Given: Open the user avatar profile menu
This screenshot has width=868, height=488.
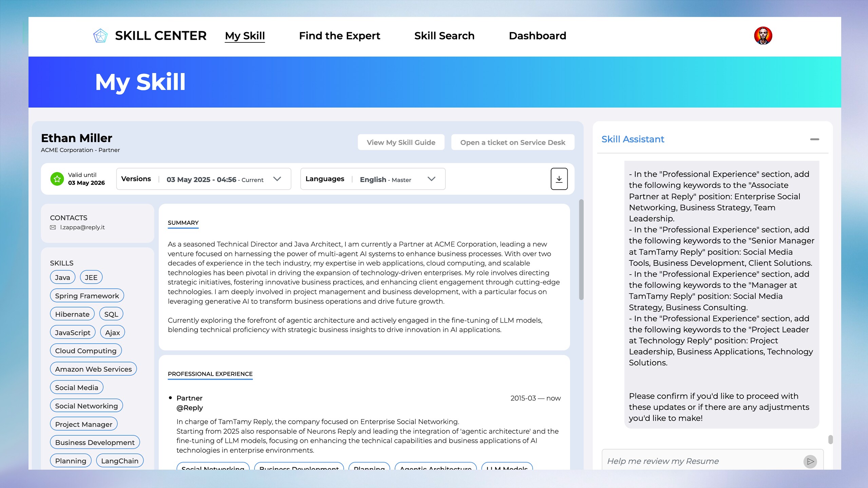Looking at the screenshot, I should coord(763,36).
